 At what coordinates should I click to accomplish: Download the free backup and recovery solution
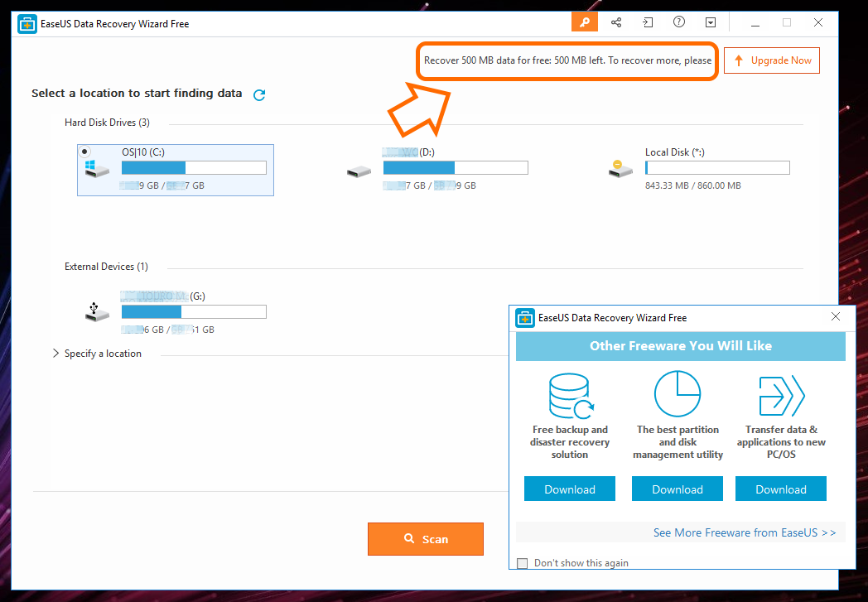[570, 489]
